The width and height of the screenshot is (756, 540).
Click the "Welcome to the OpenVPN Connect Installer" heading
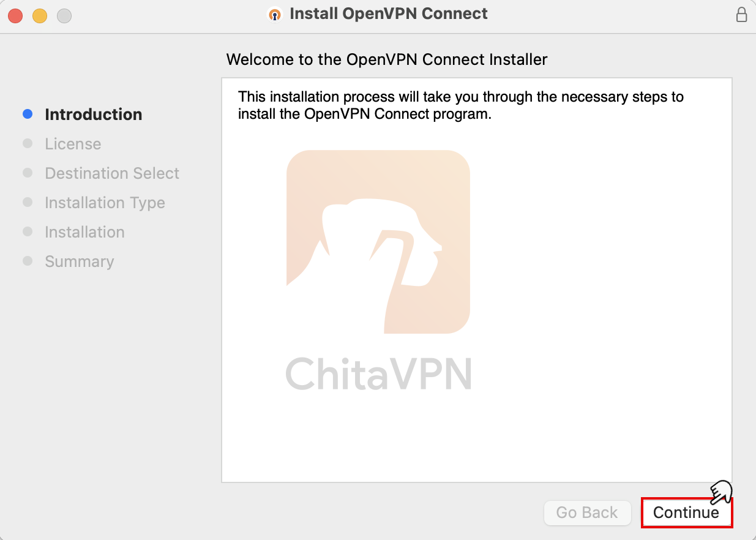tap(387, 59)
